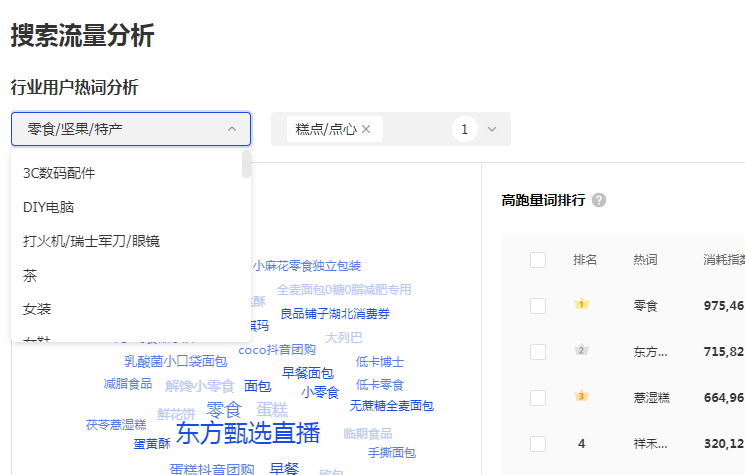This screenshot has height=475, width=745.
Task: Click 早餐面包 in the word cloud
Action: pos(308,373)
